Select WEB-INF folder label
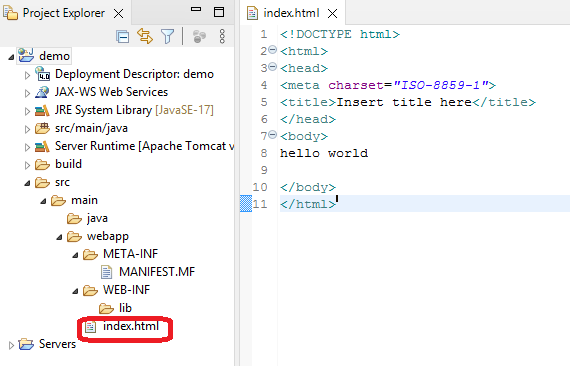 tap(126, 290)
